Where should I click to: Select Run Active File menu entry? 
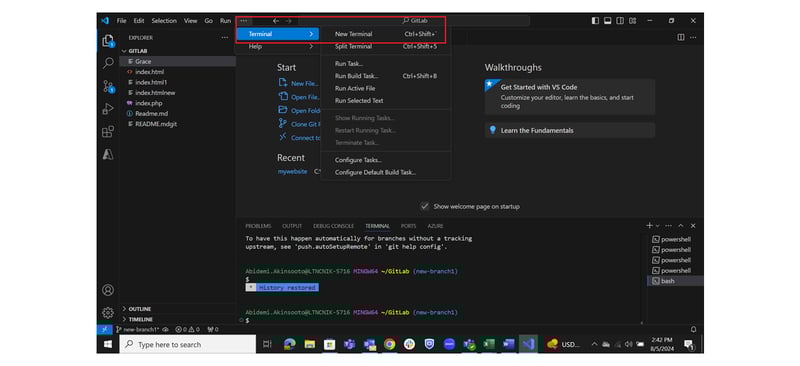coord(386,88)
